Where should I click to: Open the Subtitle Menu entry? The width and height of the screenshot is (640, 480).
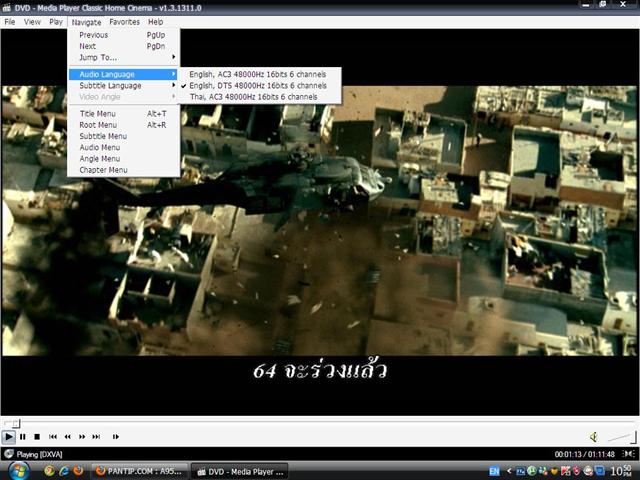tap(124, 136)
